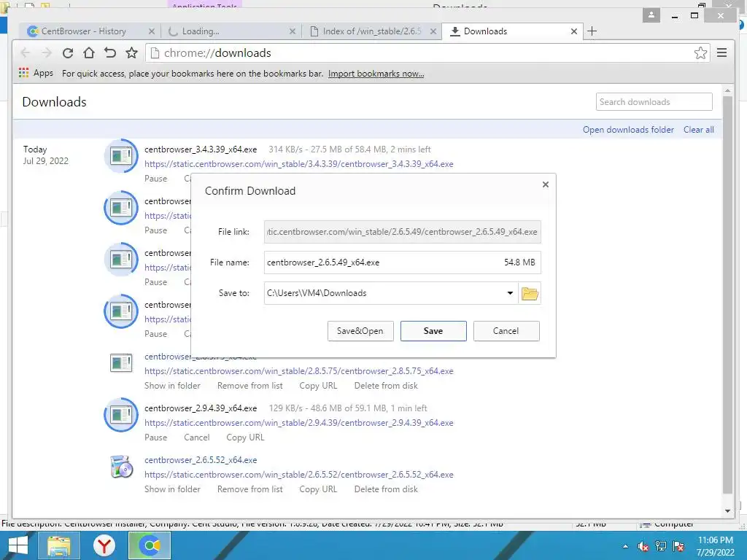The height and width of the screenshot is (560, 747).
Task: Click Import bookmarks now link
Action: [376, 74]
